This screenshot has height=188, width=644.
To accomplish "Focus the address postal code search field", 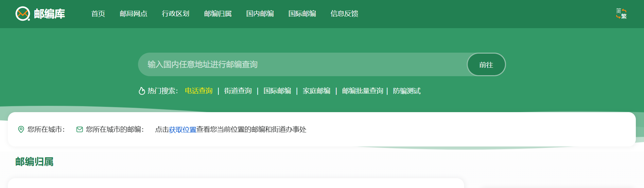I will point(301,64).
